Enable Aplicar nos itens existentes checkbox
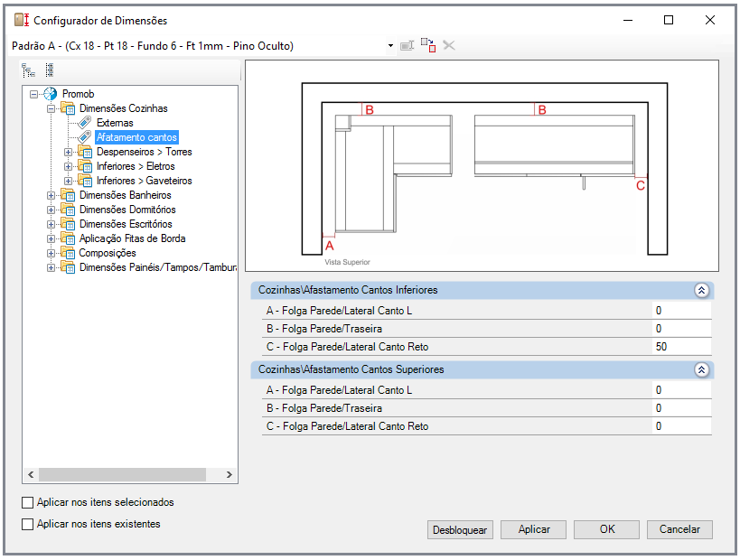 point(28,524)
